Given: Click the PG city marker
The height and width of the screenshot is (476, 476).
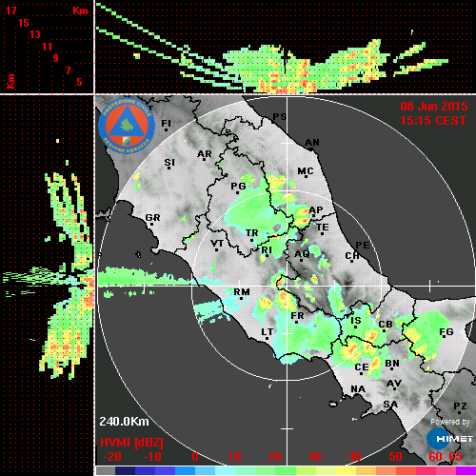Looking at the screenshot, I should pyautogui.click(x=238, y=192).
